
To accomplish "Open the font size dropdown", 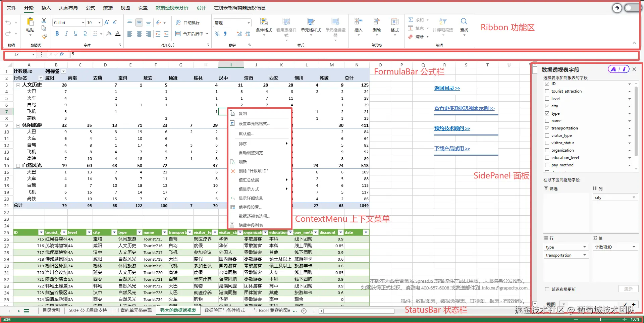I will tap(99, 23).
